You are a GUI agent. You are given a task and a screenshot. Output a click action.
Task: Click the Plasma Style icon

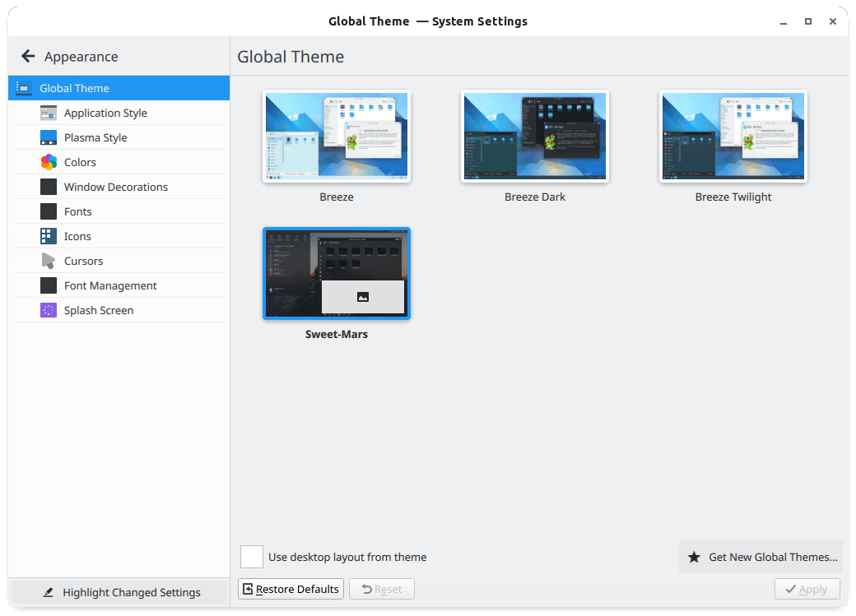(49, 137)
